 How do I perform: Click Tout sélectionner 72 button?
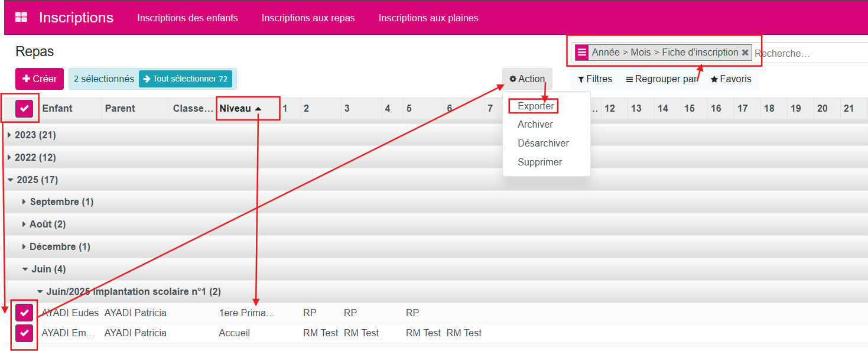[x=186, y=79]
